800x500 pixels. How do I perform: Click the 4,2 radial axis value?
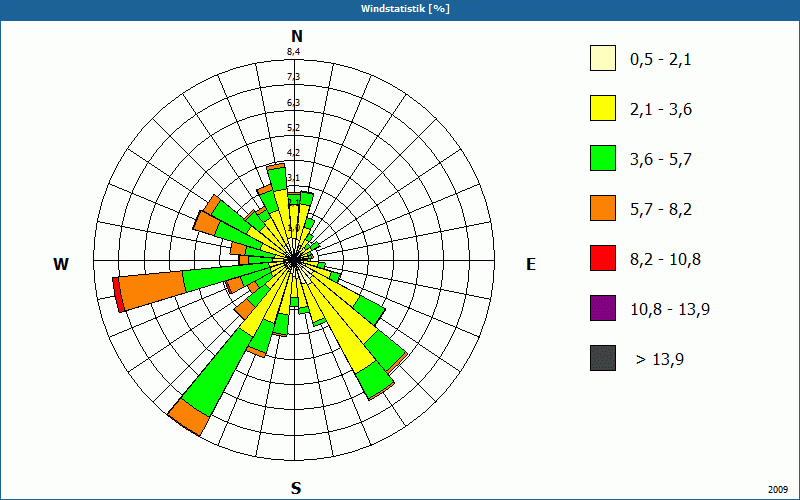pos(293,153)
